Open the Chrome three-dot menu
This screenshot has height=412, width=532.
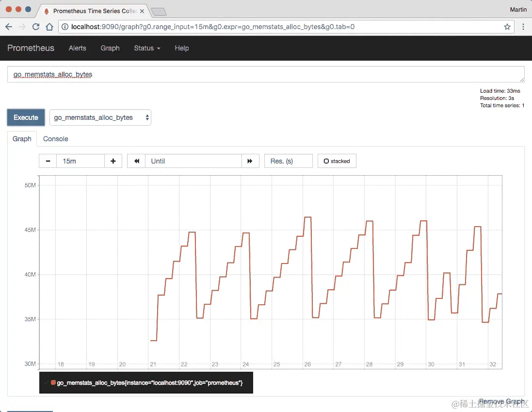[523, 27]
